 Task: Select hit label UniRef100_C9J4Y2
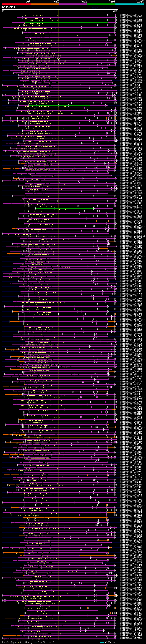click(131, 165)
